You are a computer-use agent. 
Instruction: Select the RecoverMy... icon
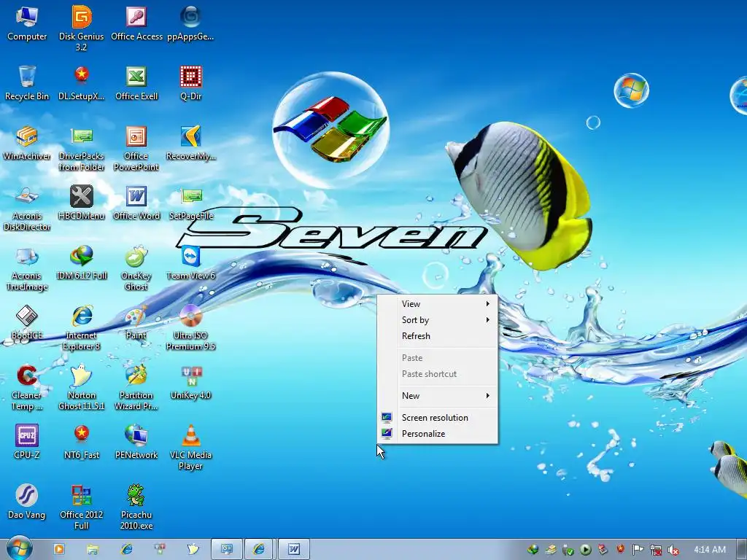(190, 144)
